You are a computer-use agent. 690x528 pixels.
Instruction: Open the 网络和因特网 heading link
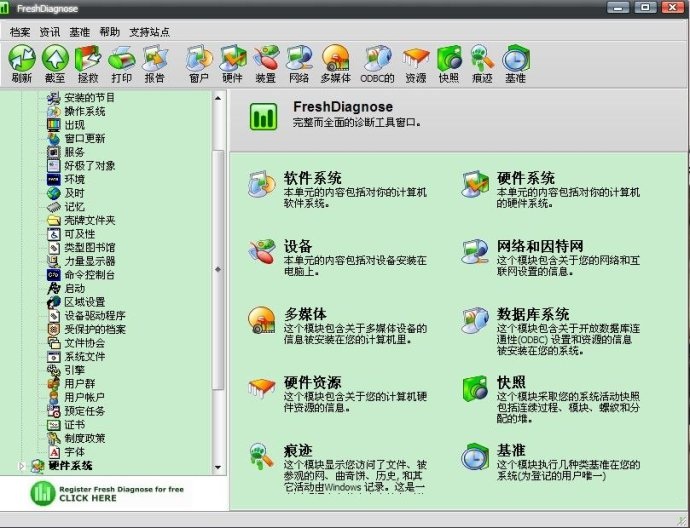click(x=540, y=246)
